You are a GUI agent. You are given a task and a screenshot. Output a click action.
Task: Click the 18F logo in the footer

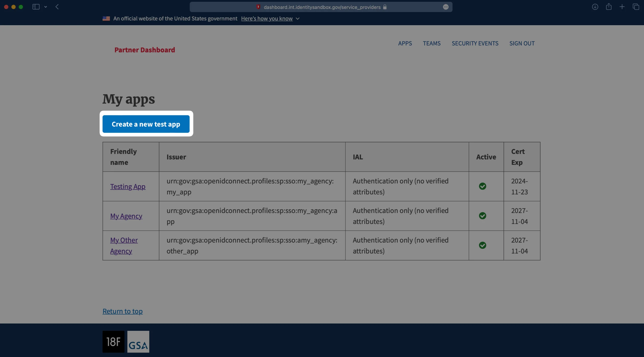[x=113, y=342]
